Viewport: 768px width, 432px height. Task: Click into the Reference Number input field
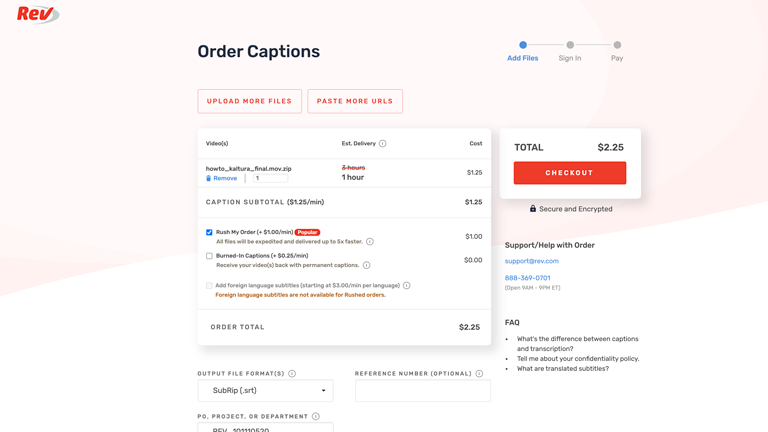(422, 391)
